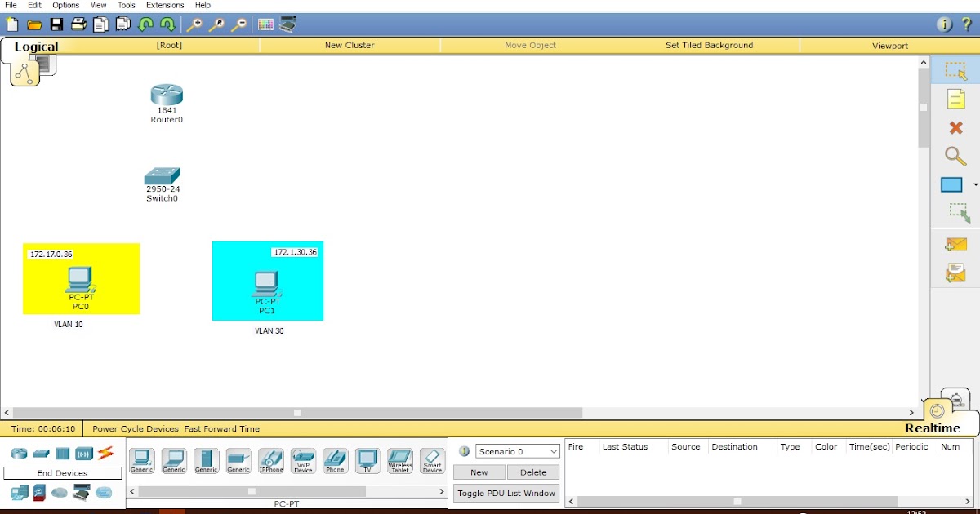
Task: Open the Extensions menu
Action: coord(165,5)
